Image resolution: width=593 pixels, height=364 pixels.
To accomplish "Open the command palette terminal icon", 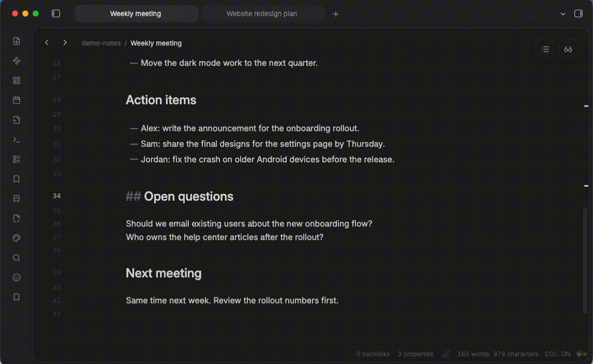I will click(17, 139).
